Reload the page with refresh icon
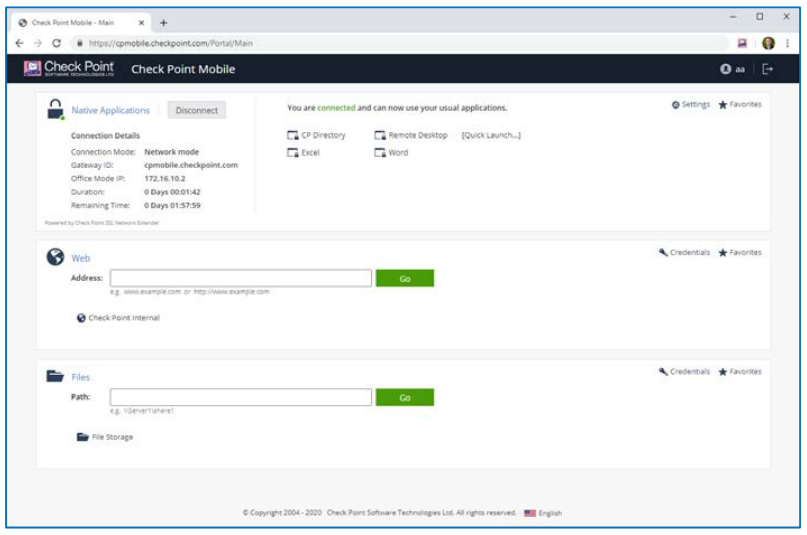 tap(57, 43)
